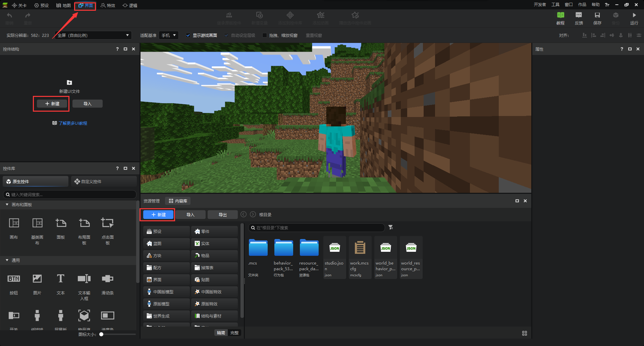Select the 画布 canvas control icon

tap(14, 223)
